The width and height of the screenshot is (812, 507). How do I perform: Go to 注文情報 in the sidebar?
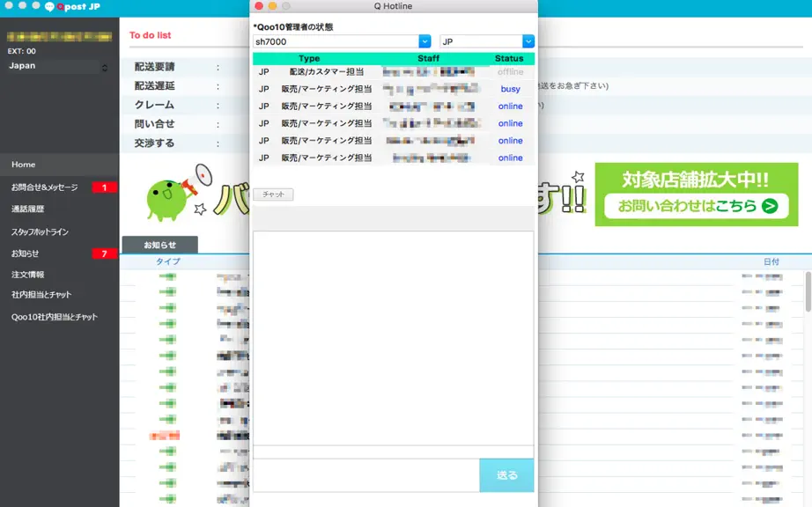[28, 275]
